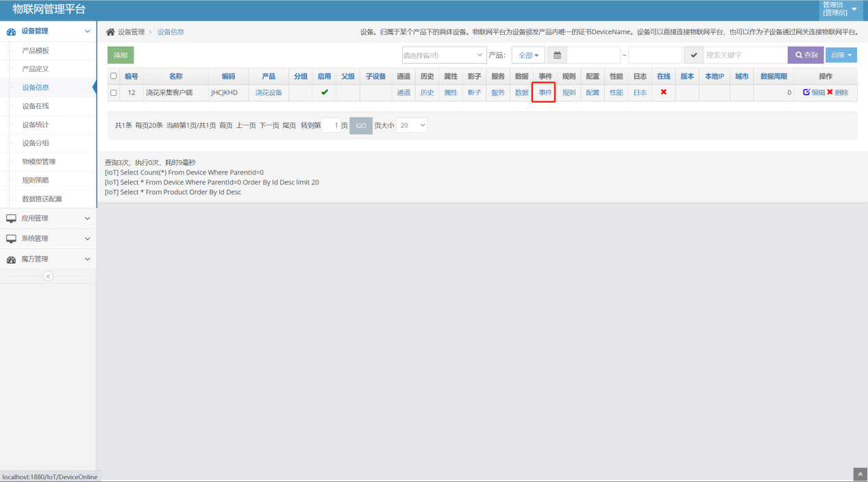
Task: Tick the select-all checkbox in the table header
Action: pyautogui.click(x=114, y=76)
